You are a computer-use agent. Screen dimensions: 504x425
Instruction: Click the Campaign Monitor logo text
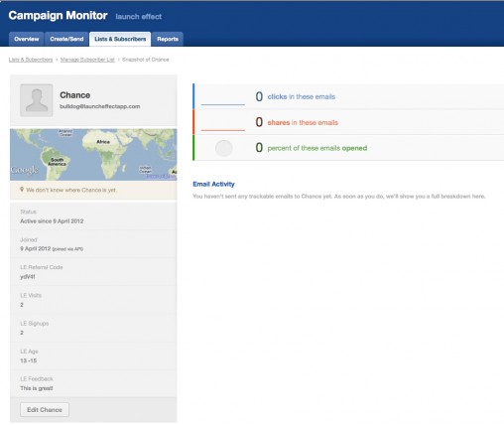(x=58, y=15)
